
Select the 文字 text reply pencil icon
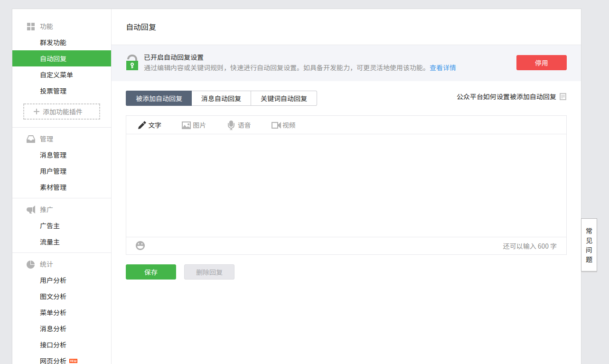141,125
